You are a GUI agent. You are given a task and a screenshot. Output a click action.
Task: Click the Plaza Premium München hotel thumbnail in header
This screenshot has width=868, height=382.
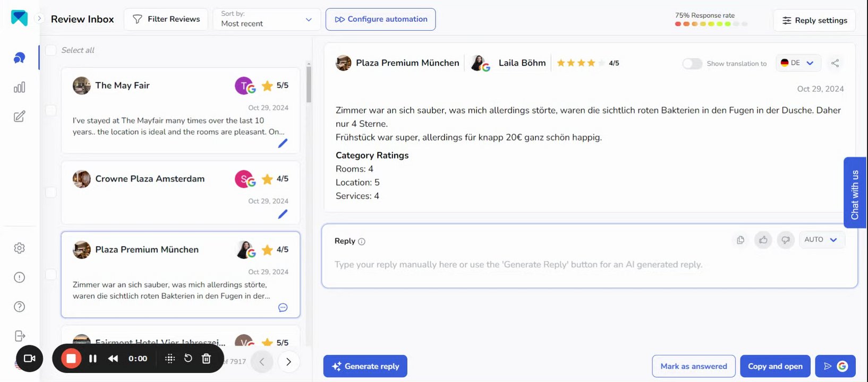pos(344,63)
